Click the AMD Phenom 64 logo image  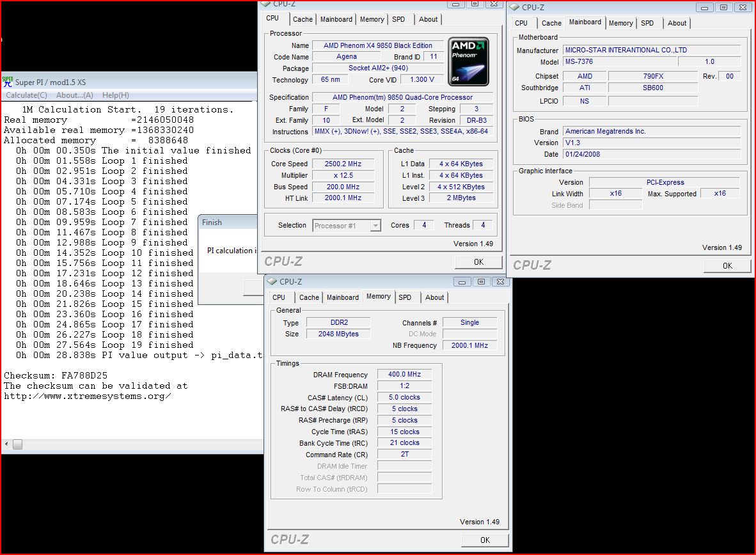(x=468, y=61)
